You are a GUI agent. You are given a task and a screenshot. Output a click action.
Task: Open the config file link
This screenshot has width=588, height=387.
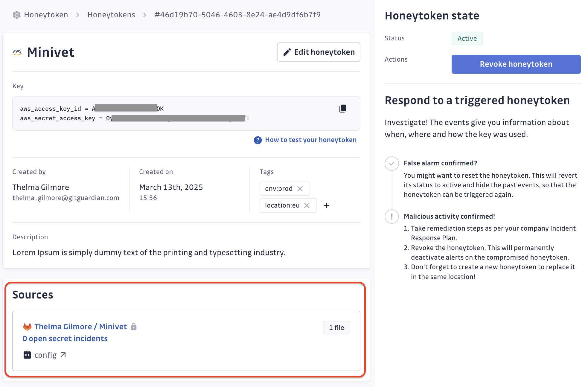[45, 355]
